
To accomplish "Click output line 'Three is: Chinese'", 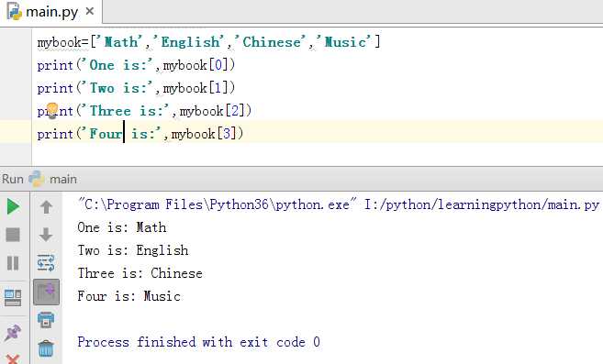I will coord(140,273).
